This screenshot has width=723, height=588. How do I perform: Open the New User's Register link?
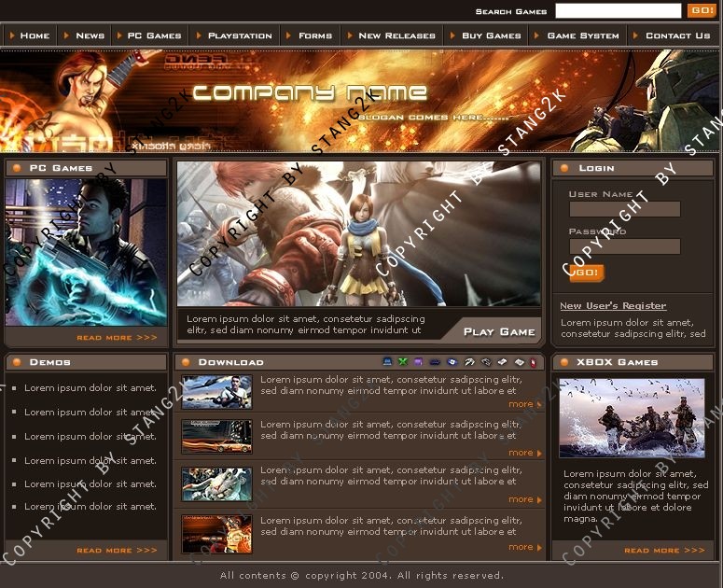point(613,305)
